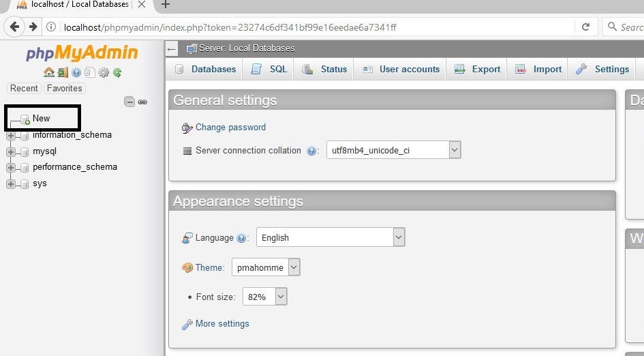
Task: Click the server icon in breadcrumb
Action: (x=191, y=49)
